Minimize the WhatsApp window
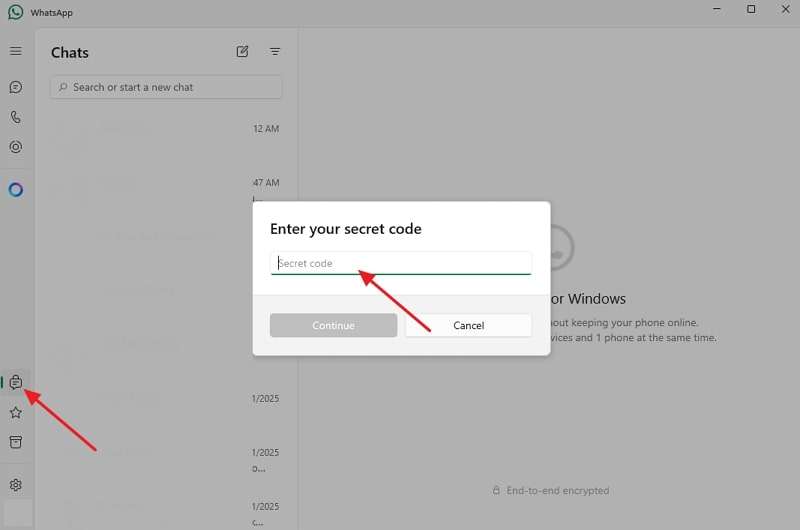Viewport: 800px width, 530px height. tap(717, 9)
